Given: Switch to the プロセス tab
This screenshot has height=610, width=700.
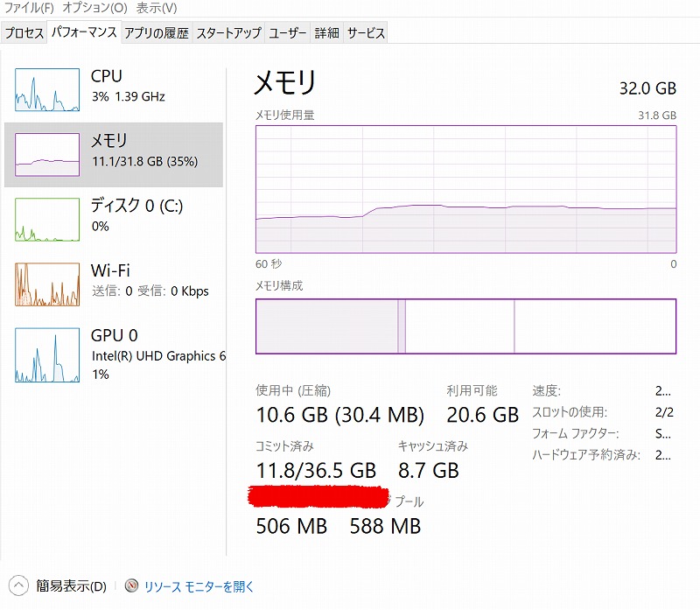Looking at the screenshot, I should pyautogui.click(x=24, y=33).
